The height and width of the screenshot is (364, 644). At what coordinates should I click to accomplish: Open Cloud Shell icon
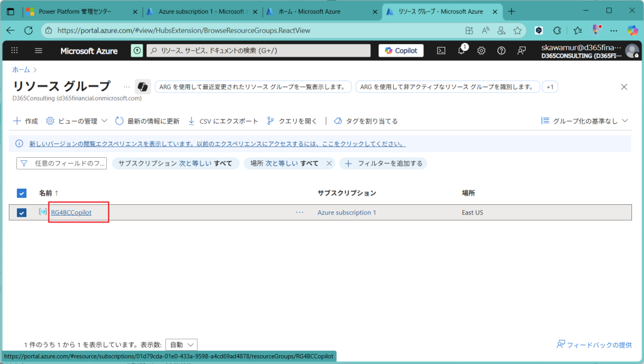(441, 50)
